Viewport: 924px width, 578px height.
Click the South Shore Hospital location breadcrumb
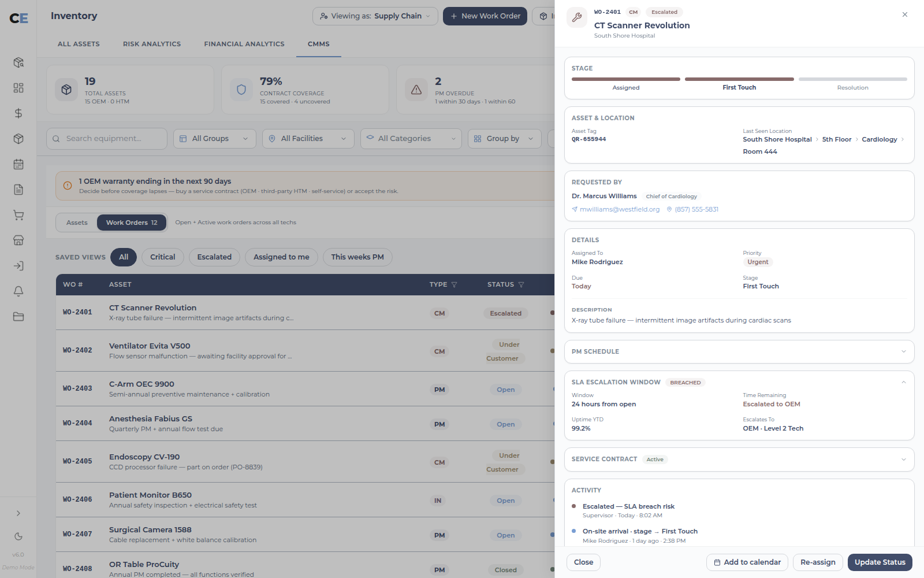point(777,139)
